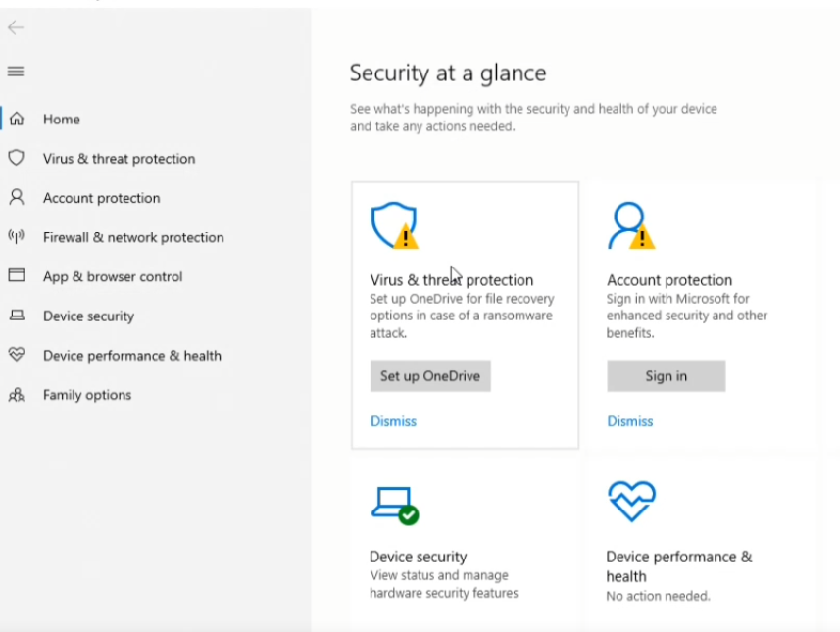This screenshot has height=632, width=840.
Task: Click the shield icon beside Virus & threat protection
Action: tap(17, 158)
